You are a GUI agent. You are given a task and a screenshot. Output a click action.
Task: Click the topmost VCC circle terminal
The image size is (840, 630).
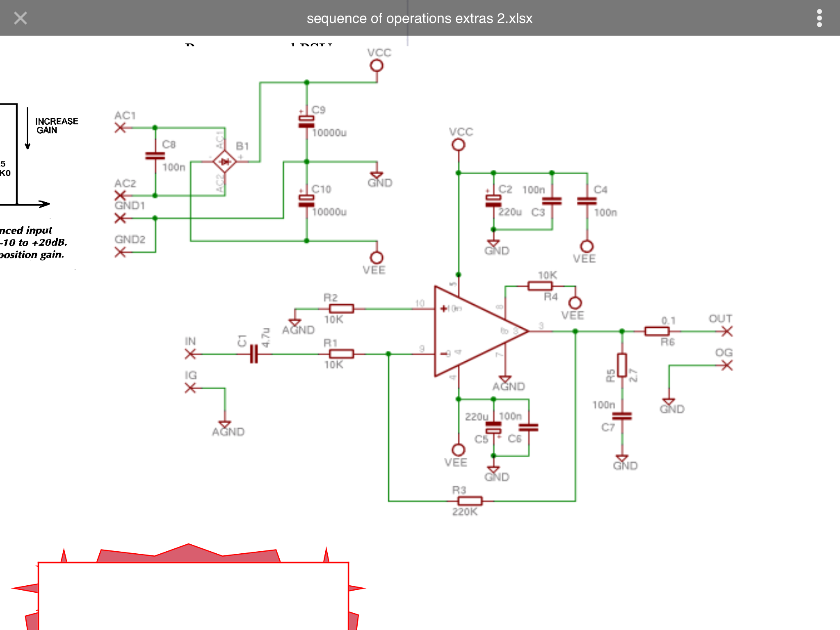[x=377, y=66]
